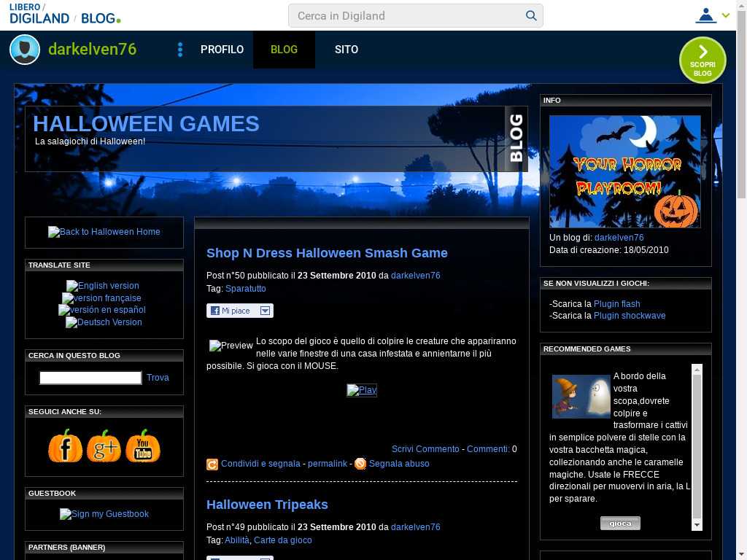Click the blog search text box
The width and height of the screenshot is (747, 560).
click(90, 378)
